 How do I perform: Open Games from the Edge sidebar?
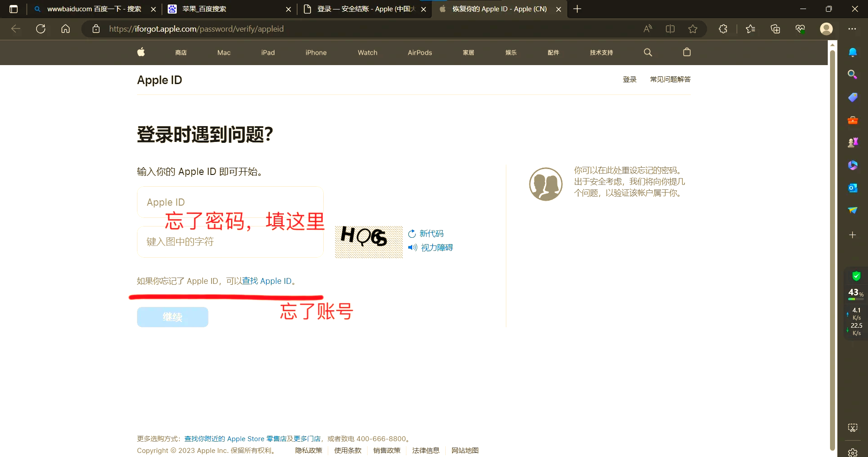[x=853, y=142]
